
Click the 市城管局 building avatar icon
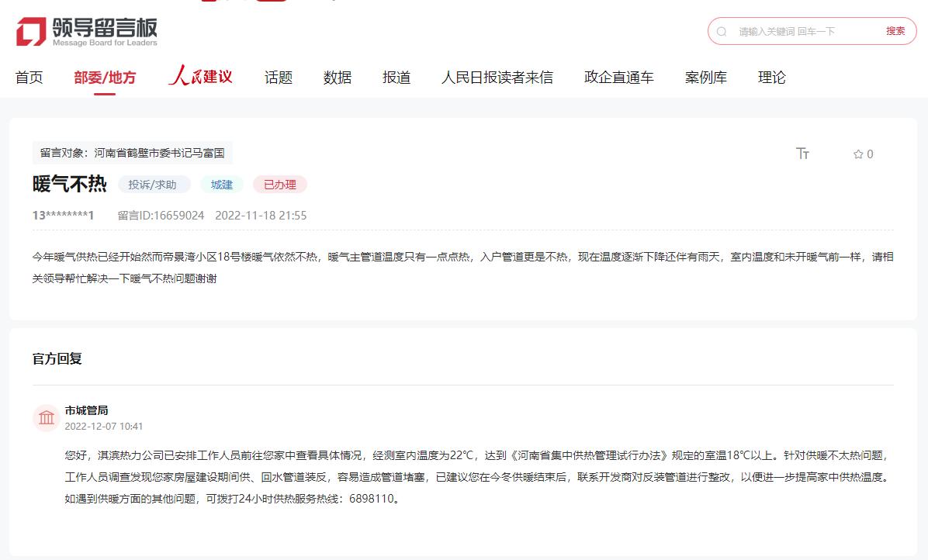[47, 418]
